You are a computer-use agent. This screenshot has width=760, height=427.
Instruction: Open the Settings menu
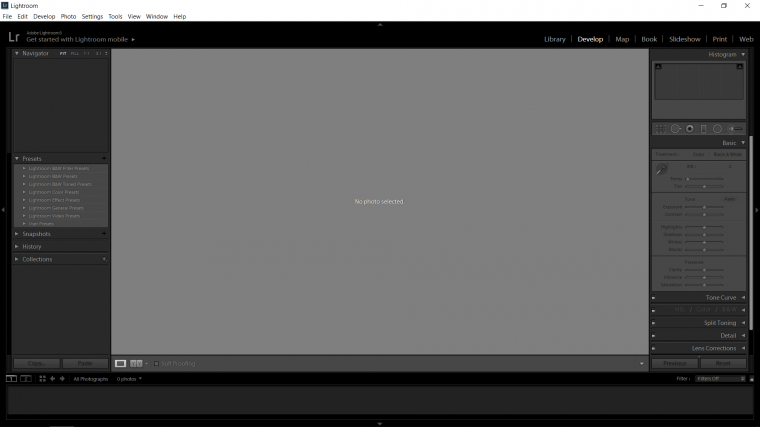[x=92, y=16]
